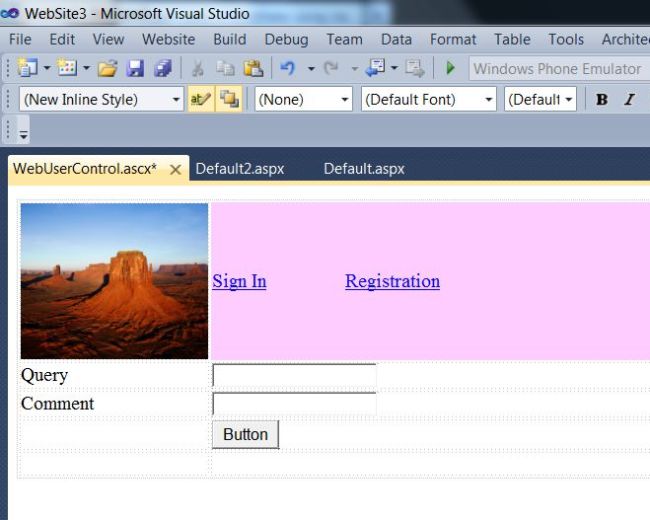
Task: Open the toolbar options overflow arrow
Action: click(23, 134)
